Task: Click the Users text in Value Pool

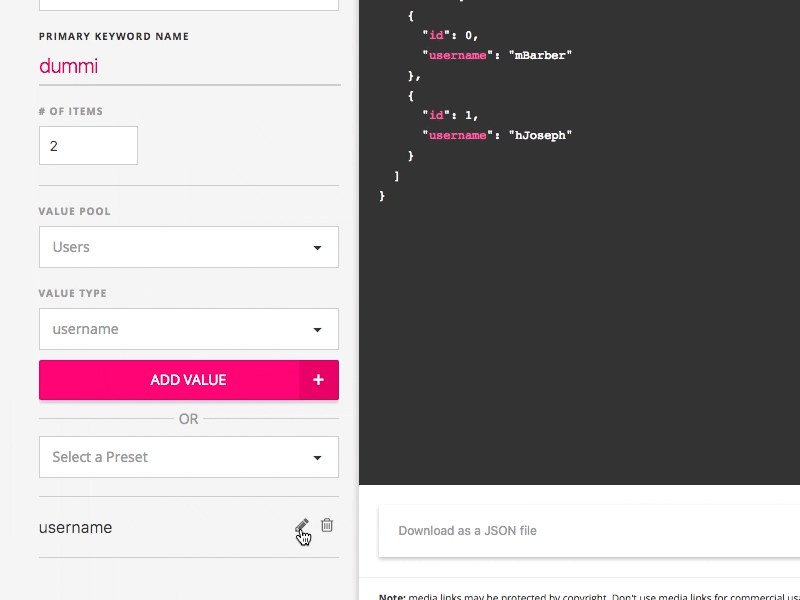Action: [71, 247]
